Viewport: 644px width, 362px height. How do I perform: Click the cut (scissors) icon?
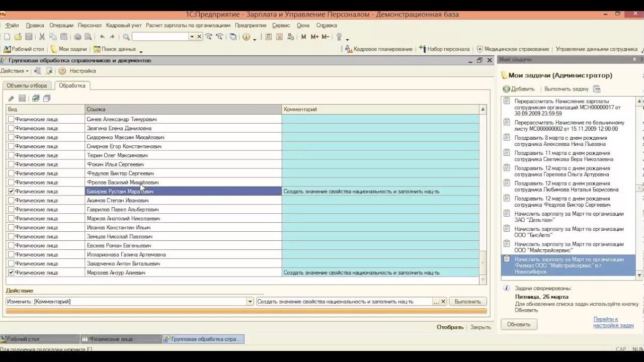click(x=42, y=37)
